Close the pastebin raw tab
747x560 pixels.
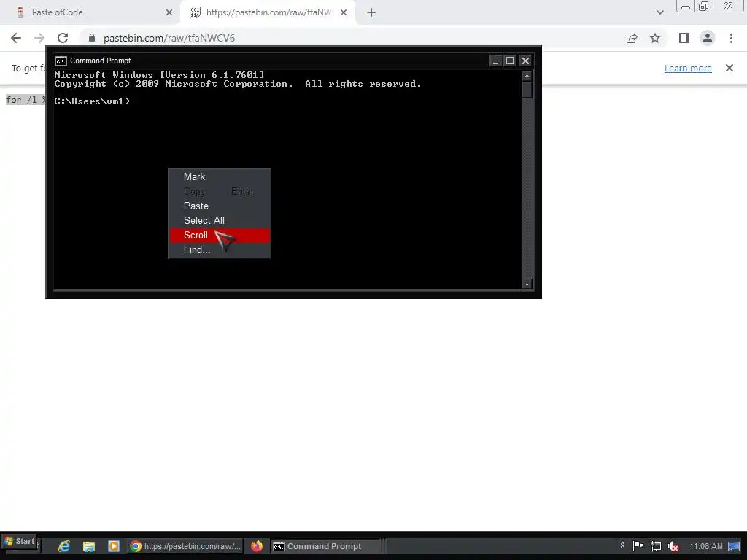pos(344,12)
